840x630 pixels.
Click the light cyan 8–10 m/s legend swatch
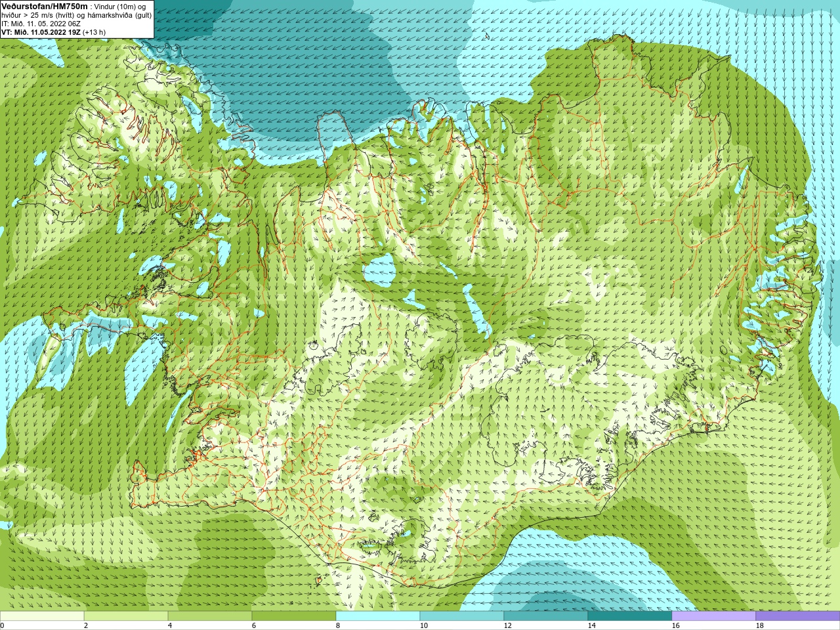point(378,616)
